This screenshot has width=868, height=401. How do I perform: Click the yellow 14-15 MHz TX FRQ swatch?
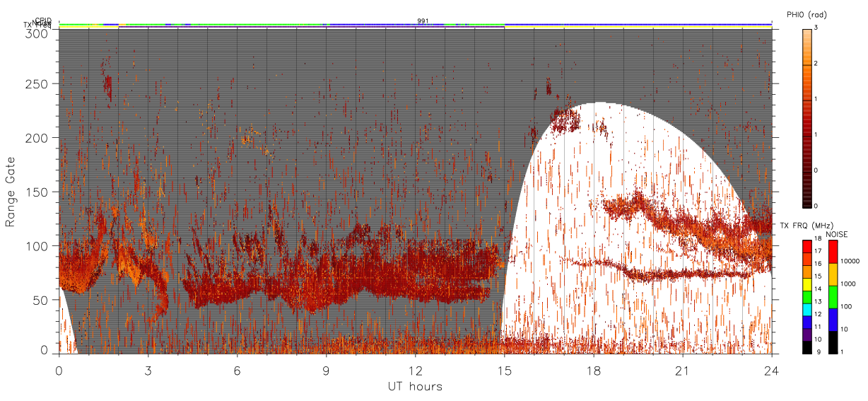(807, 284)
